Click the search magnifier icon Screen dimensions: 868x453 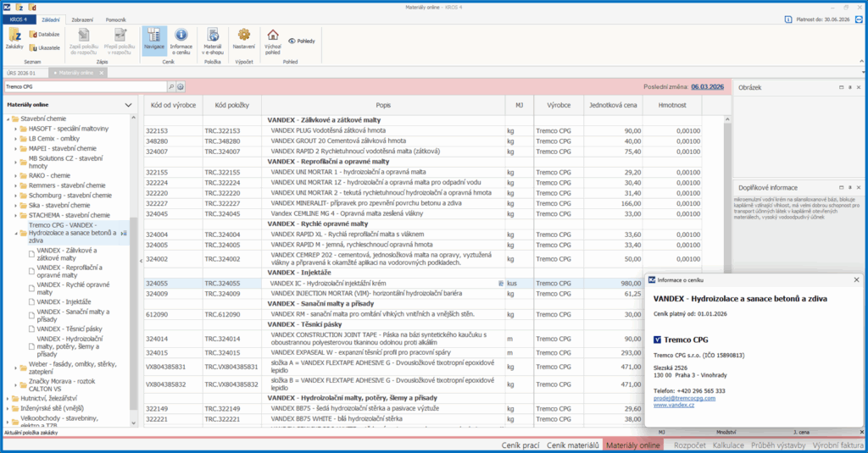[170, 86]
